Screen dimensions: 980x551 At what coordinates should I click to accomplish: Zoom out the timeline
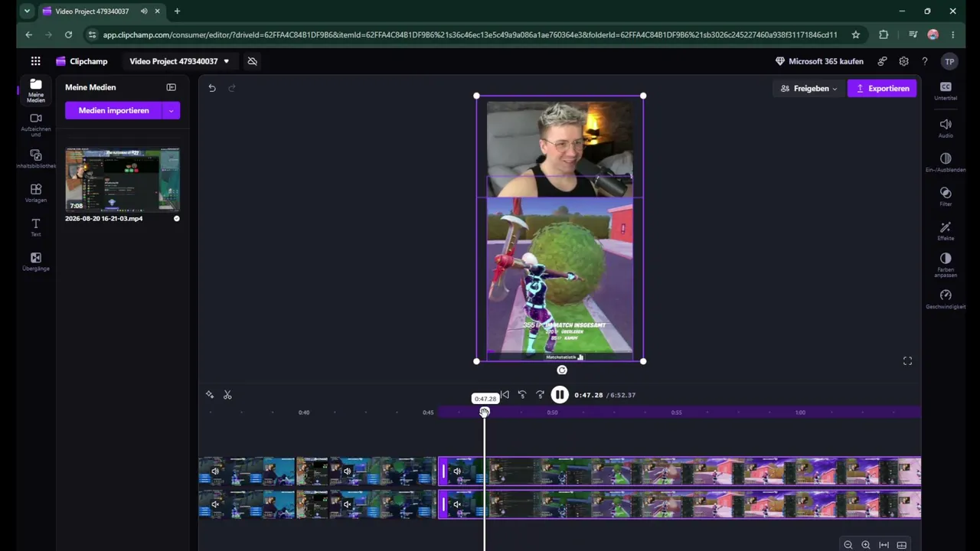[x=848, y=545]
